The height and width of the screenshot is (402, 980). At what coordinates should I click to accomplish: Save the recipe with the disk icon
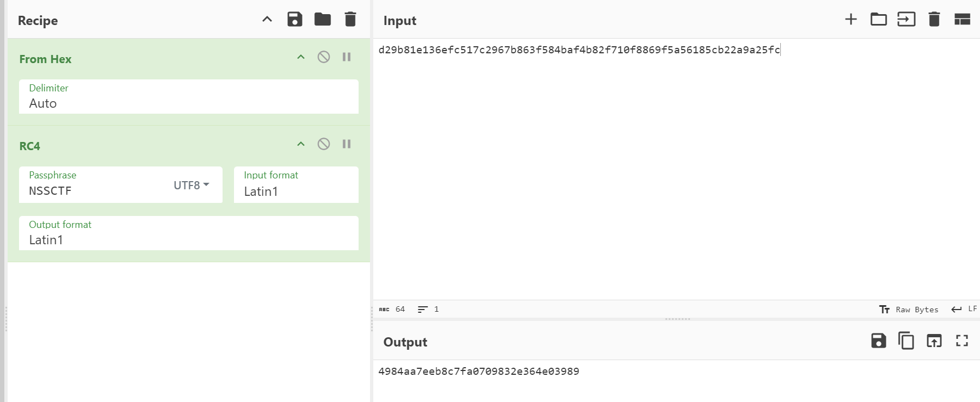pyautogui.click(x=294, y=20)
